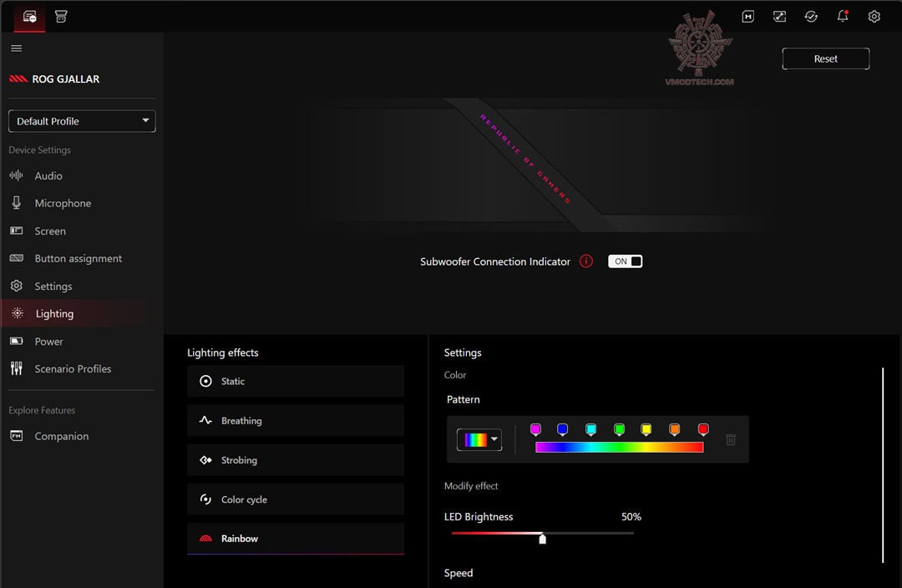Open the rainbow pattern preset dropdown
Viewport: 902px width, 588px height.
(x=479, y=439)
